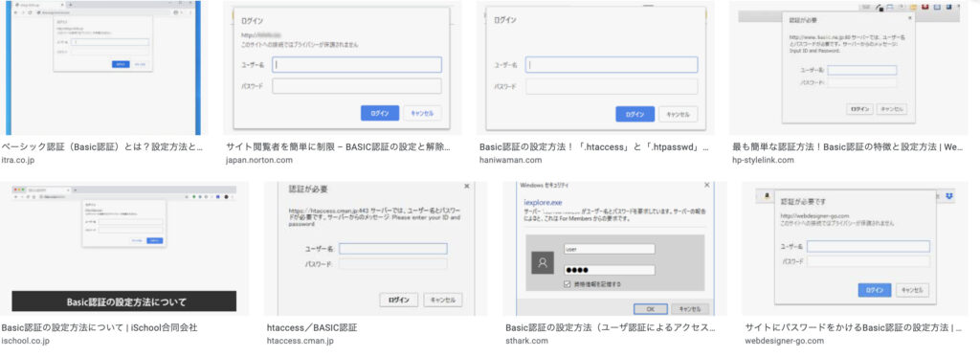
Task: Click the ischool.co.jp source domain
Action: [25, 342]
